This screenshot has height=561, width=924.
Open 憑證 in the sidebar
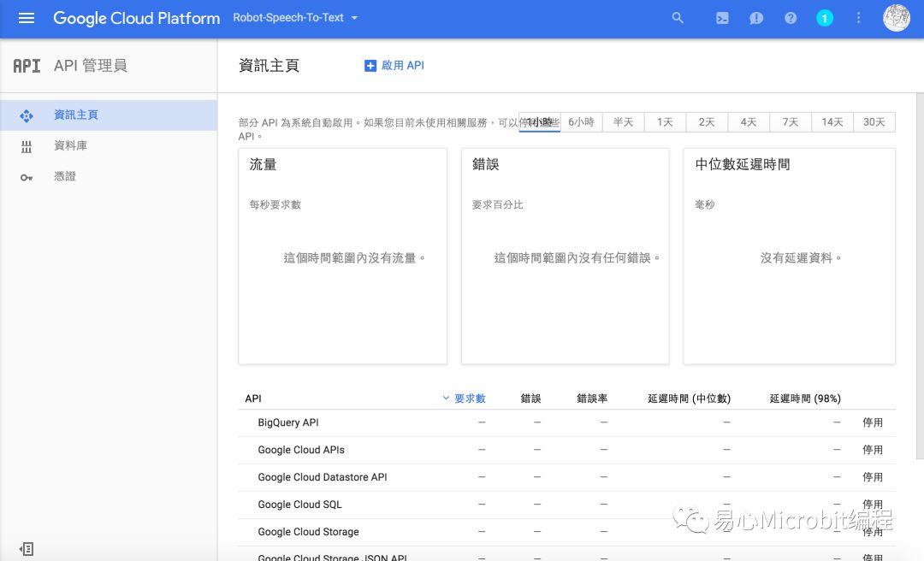pyautogui.click(x=109, y=176)
